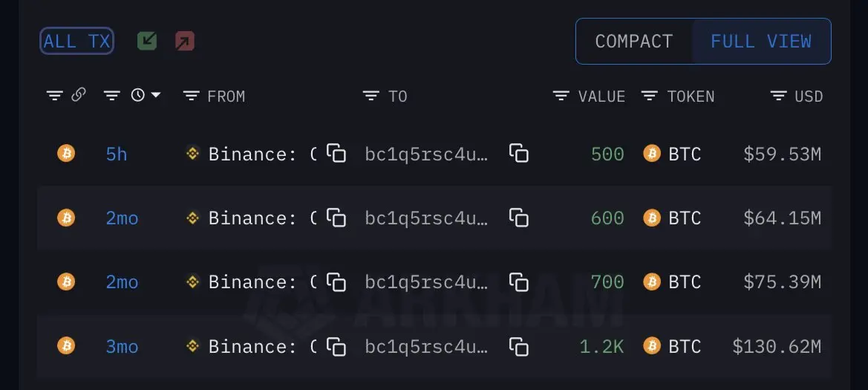Screen dimensions: 868x390
Task: Open the Binance entity in the 700 BTC row
Action: tap(252, 282)
